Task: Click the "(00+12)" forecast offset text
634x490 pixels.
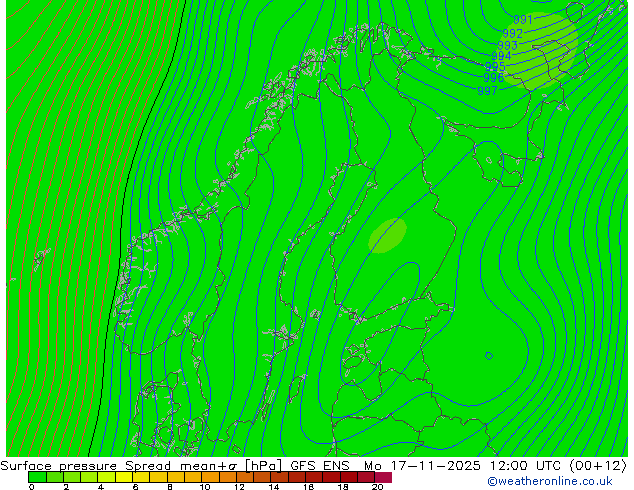Action: (598, 466)
